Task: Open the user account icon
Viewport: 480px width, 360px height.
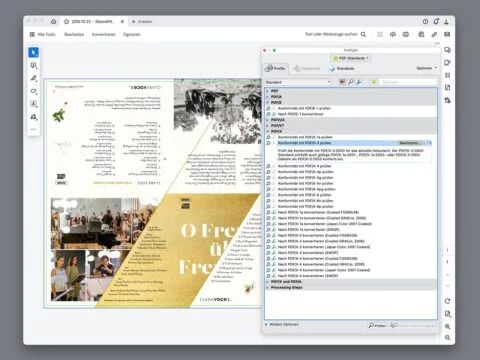Action: coord(446,21)
